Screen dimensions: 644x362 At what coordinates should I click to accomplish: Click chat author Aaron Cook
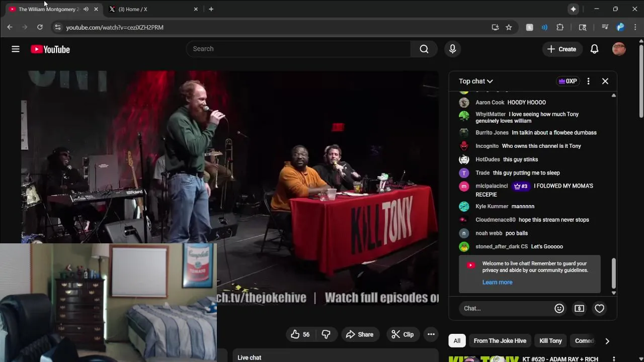tap(490, 103)
